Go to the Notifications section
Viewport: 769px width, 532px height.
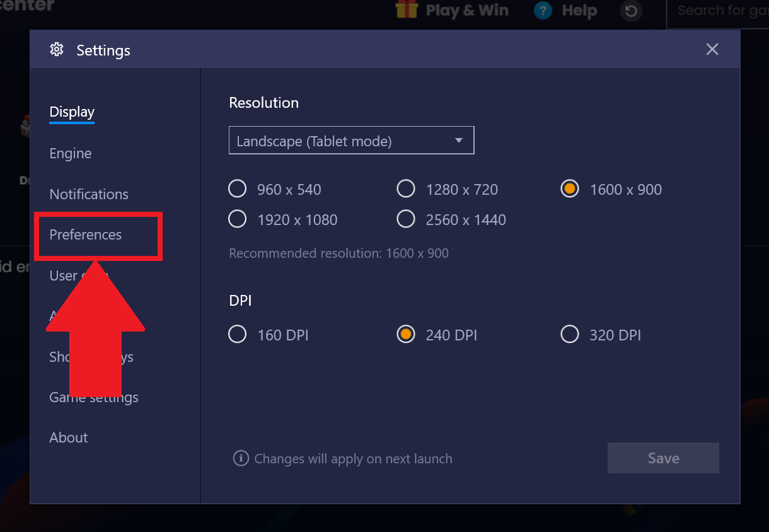click(x=89, y=194)
